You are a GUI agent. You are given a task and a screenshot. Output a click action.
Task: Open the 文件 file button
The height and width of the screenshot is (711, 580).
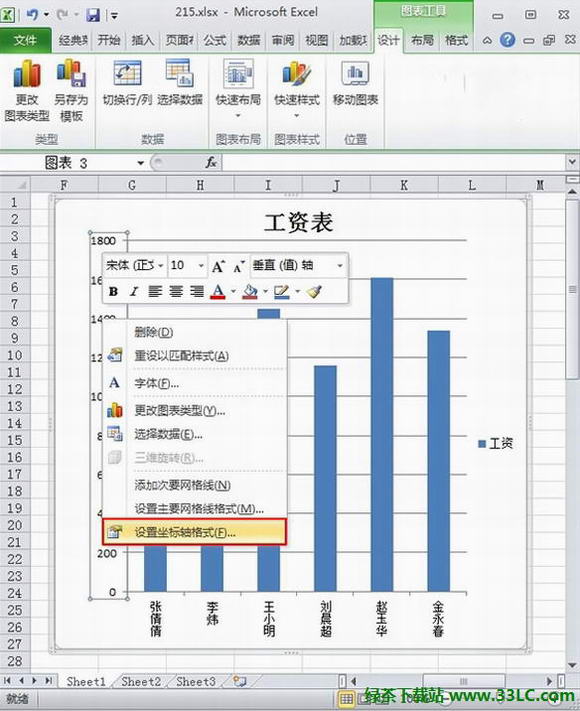tap(25, 40)
